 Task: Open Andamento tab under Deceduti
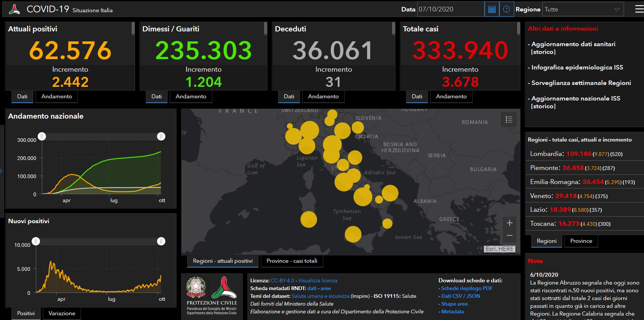tap(323, 96)
